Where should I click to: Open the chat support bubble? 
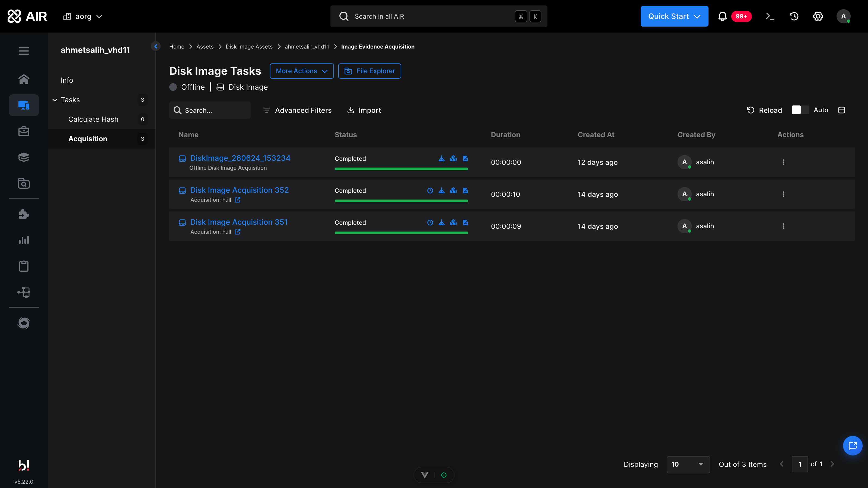pyautogui.click(x=853, y=445)
